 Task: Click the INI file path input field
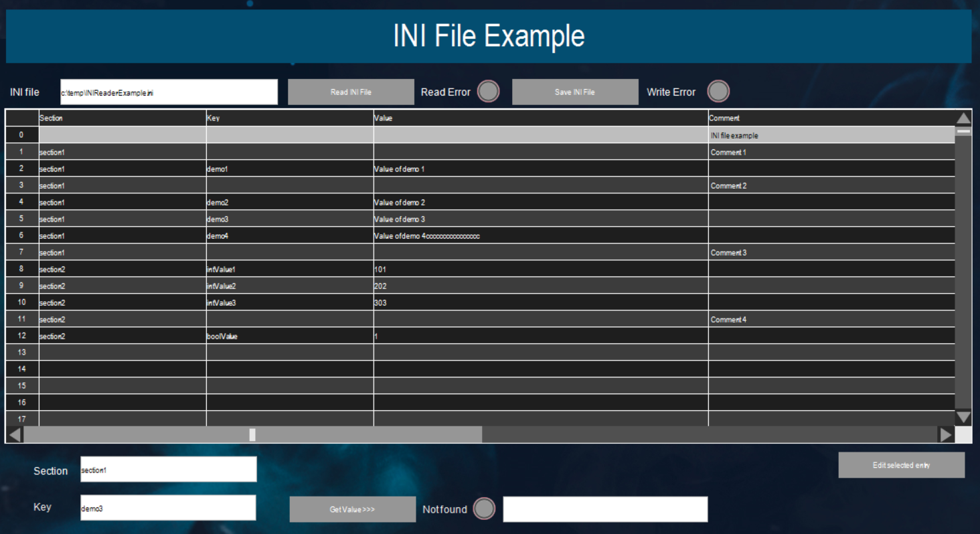pos(168,92)
